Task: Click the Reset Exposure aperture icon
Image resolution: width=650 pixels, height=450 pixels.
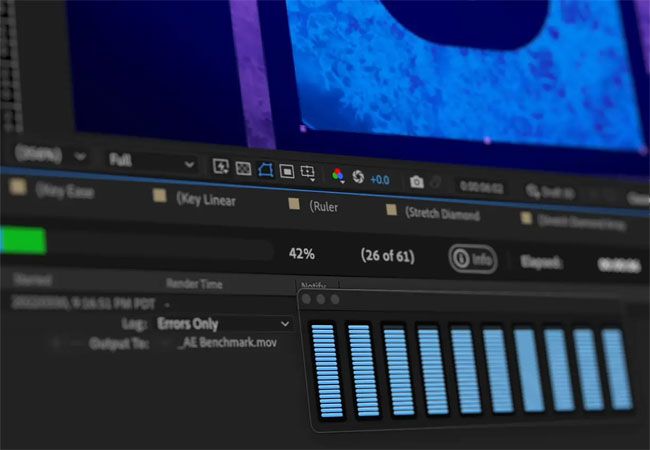Action: (x=358, y=177)
